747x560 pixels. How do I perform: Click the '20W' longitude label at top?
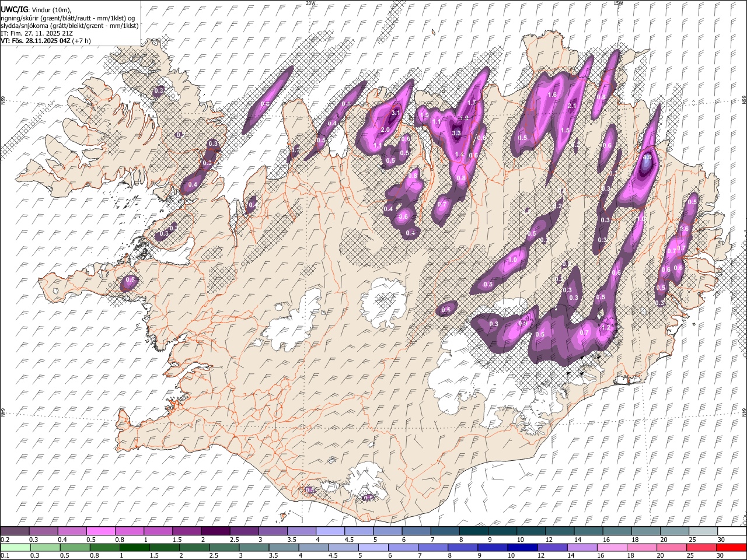tap(310, 3)
